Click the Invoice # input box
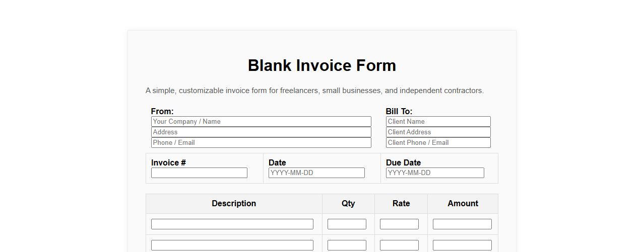This screenshot has height=252, width=644. pos(199,173)
